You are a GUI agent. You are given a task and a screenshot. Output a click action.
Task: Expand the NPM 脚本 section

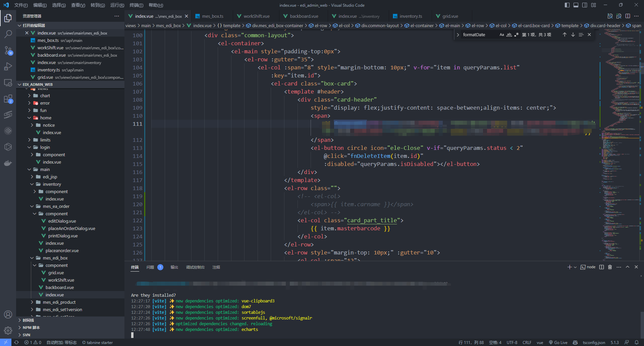point(70,328)
